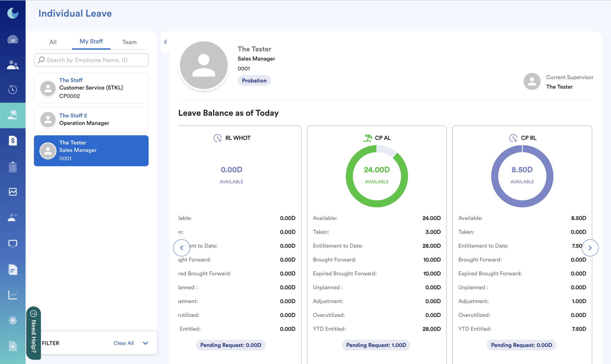
Task: Open the dashboard gauge icon in sidebar
Action: pos(13,40)
